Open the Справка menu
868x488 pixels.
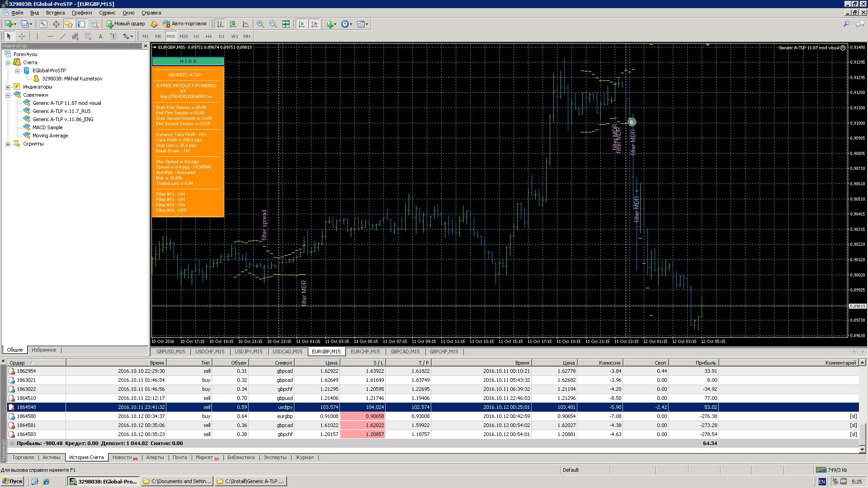pos(151,13)
